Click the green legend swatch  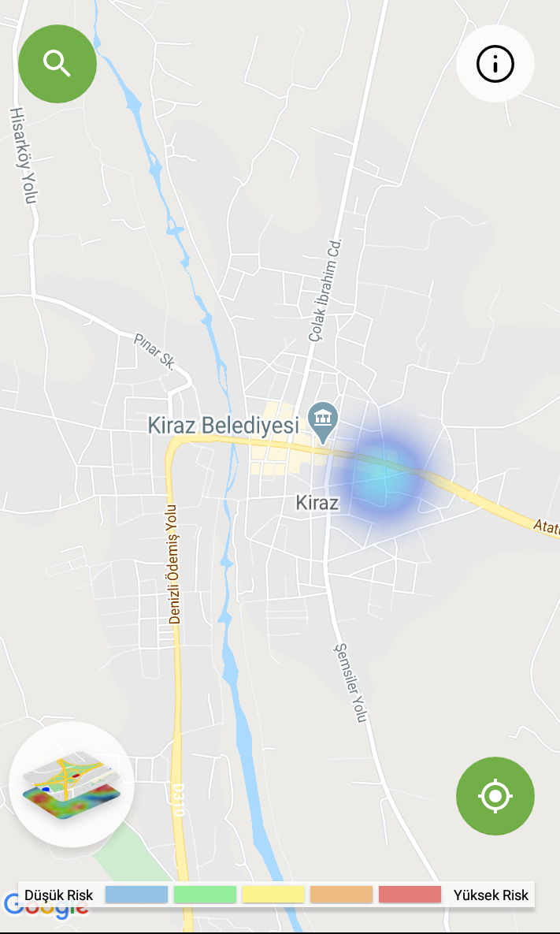205,894
